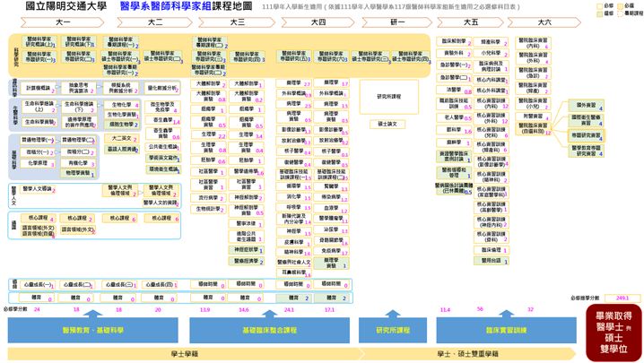
Task: Select the 循環學 course box
Action: [x=293, y=186]
